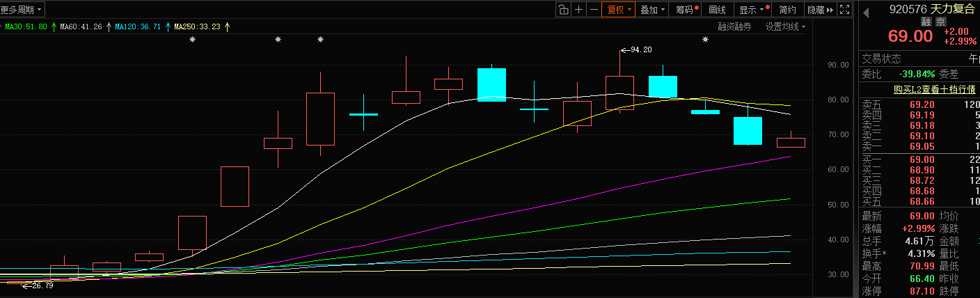Click the left-arrow icon beside stock code
This screenshot has width=980, height=298.
tap(867, 10)
